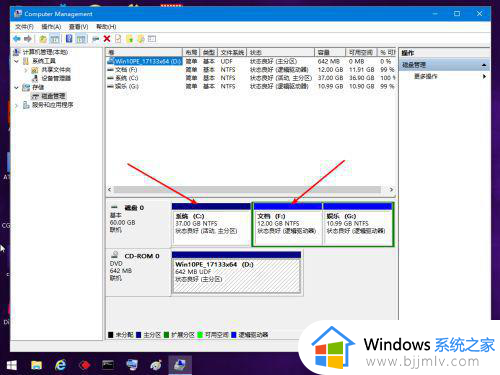This screenshot has width=500, height=375.
Task: Select 共享文件夹 in the tree
Action: click(56, 70)
